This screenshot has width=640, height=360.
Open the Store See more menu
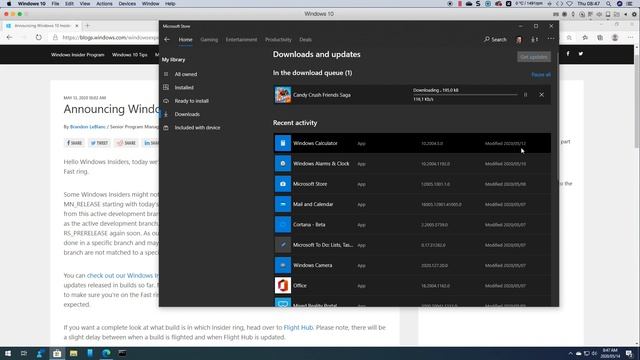tap(551, 39)
